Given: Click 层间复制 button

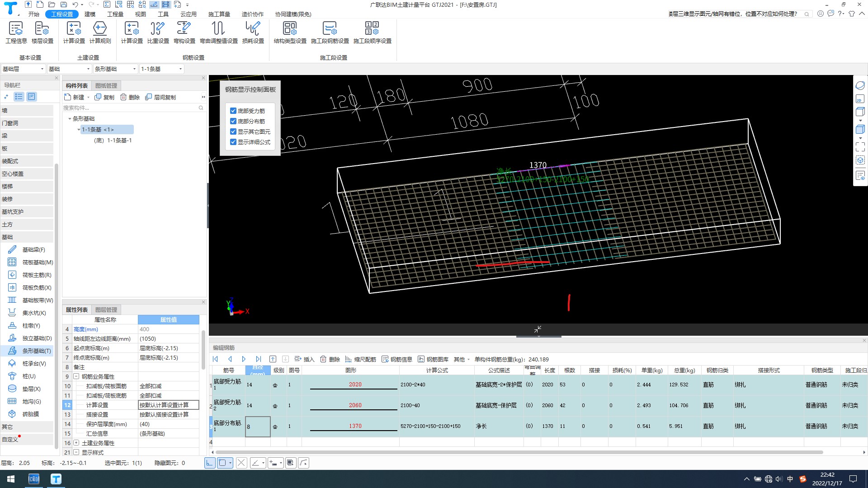Looking at the screenshot, I should click(160, 97).
